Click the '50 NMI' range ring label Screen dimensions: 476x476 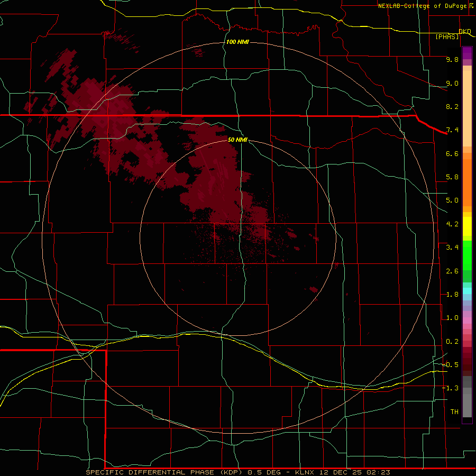coord(237,140)
